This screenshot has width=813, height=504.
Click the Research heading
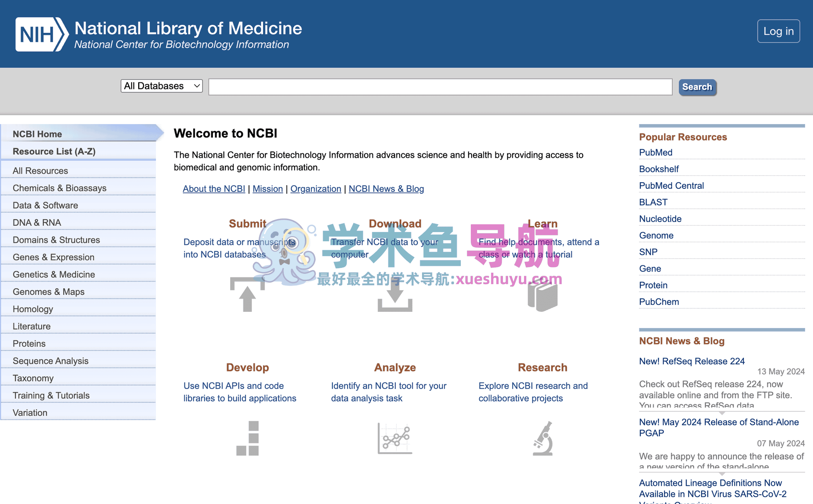tap(542, 367)
